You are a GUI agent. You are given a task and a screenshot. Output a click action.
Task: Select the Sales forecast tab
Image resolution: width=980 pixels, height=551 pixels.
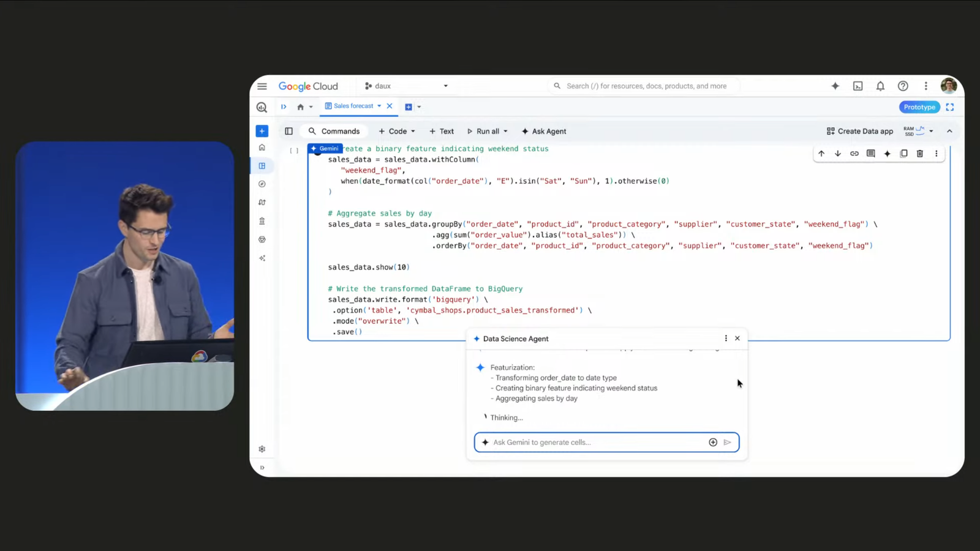[353, 107]
